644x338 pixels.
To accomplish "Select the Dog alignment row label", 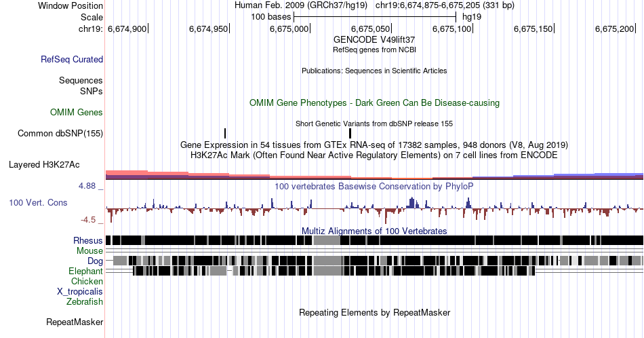I will pos(96,261).
